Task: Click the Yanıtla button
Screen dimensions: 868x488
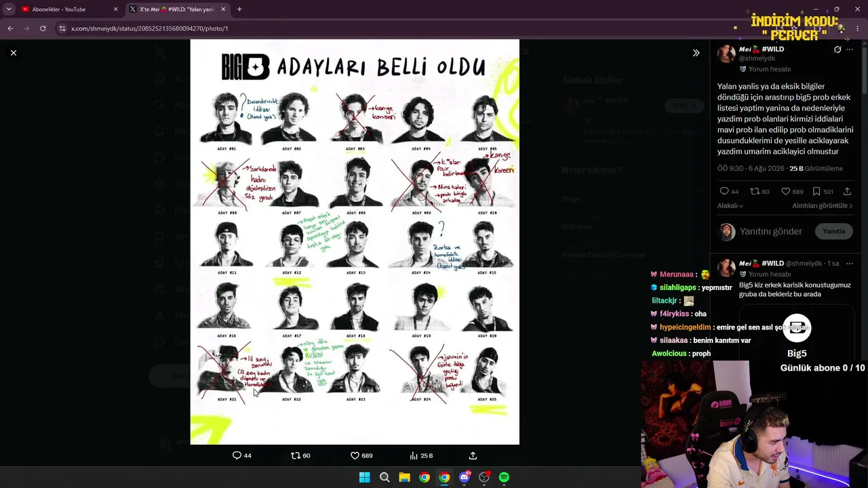Action: pyautogui.click(x=833, y=231)
